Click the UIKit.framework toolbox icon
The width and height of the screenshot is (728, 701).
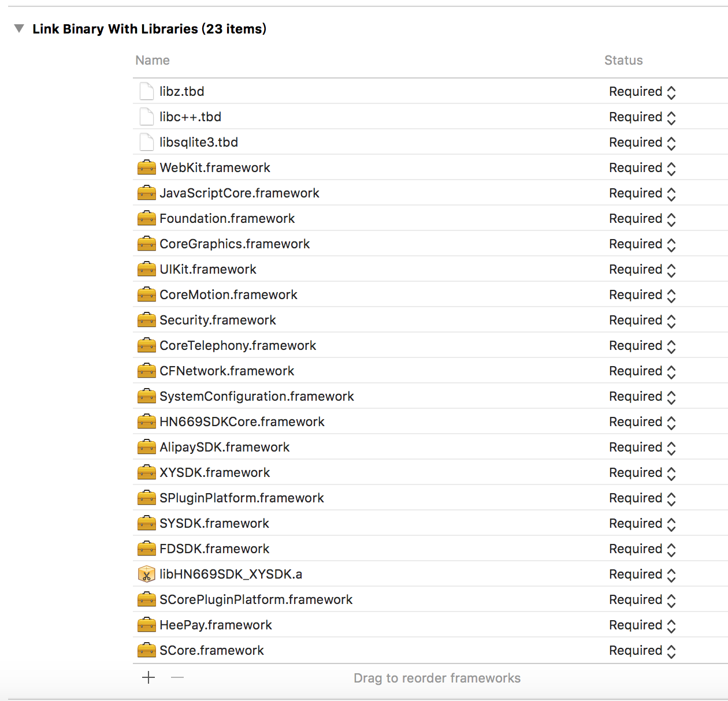tap(147, 269)
